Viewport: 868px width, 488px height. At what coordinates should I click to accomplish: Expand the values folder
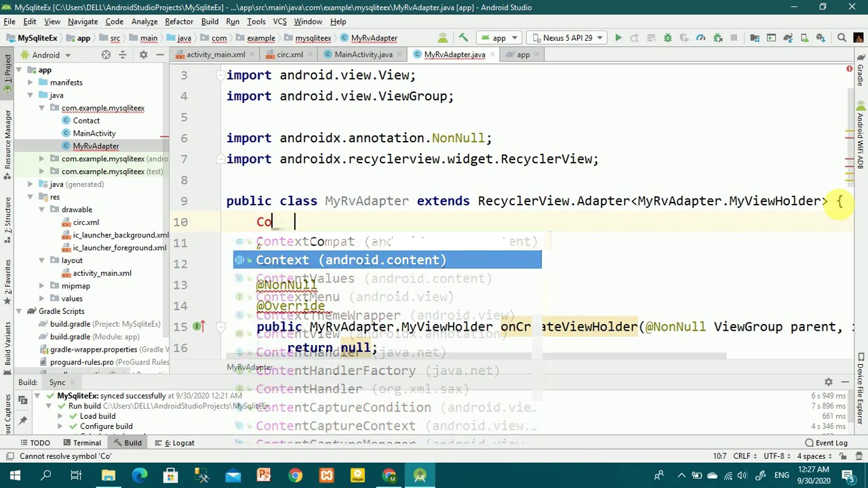pyautogui.click(x=42, y=299)
